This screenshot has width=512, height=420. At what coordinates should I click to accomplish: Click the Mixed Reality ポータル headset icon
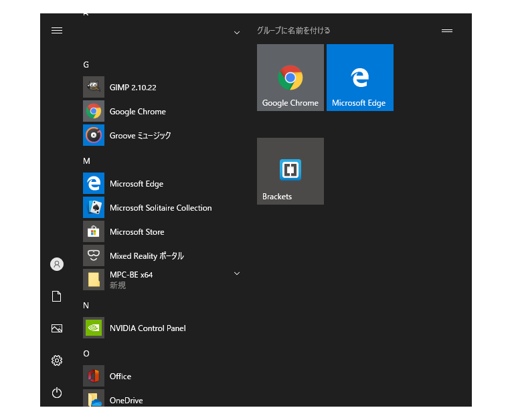point(94,255)
